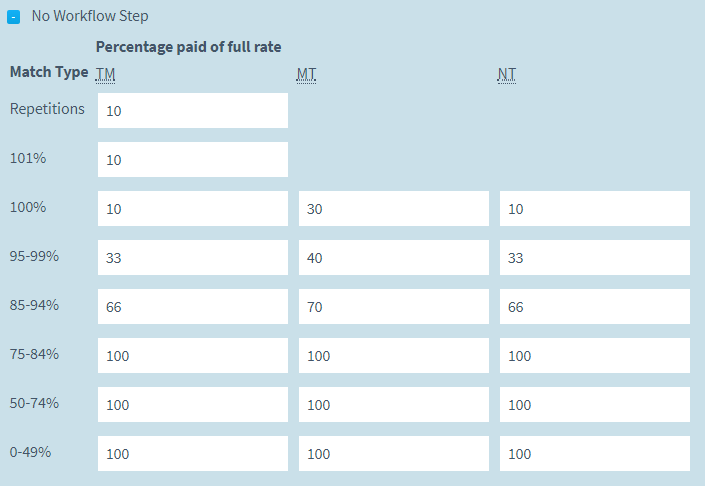Click the MT column abbreviation header
This screenshot has width=705, height=486.
point(307,74)
